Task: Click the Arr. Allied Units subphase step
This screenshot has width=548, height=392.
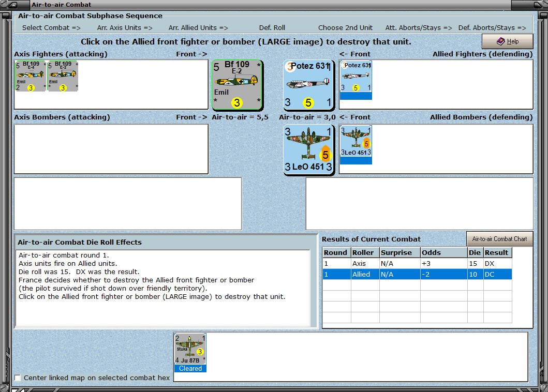Action: click(x=198, y=27)
